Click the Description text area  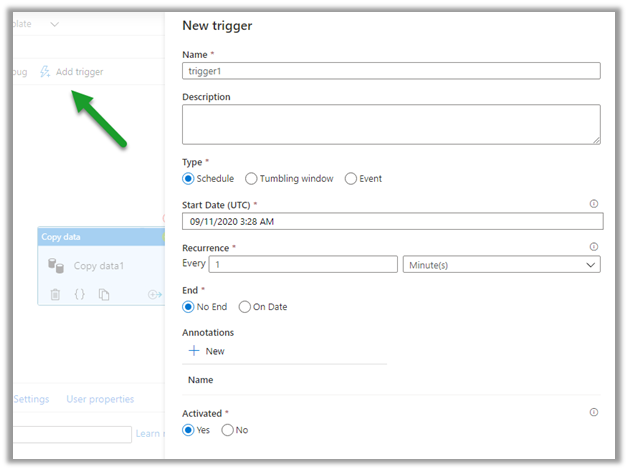391,125
